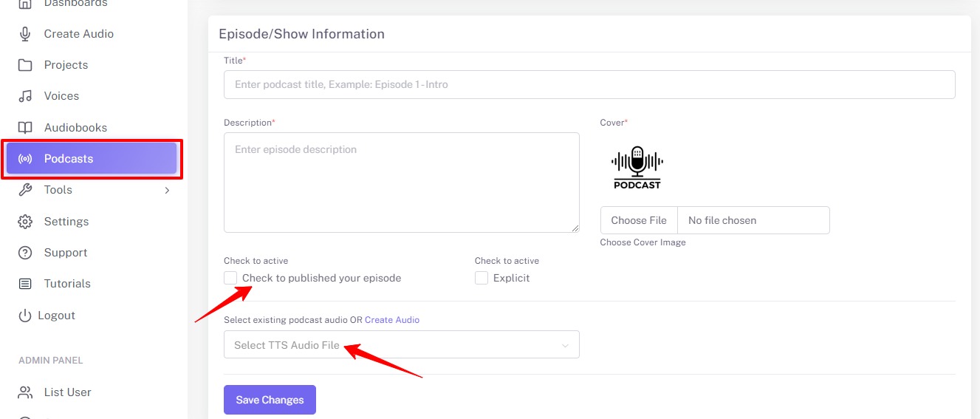Open Audiobooks section
Viewport: 980px width, 419px height.
[x=75, y=128]
